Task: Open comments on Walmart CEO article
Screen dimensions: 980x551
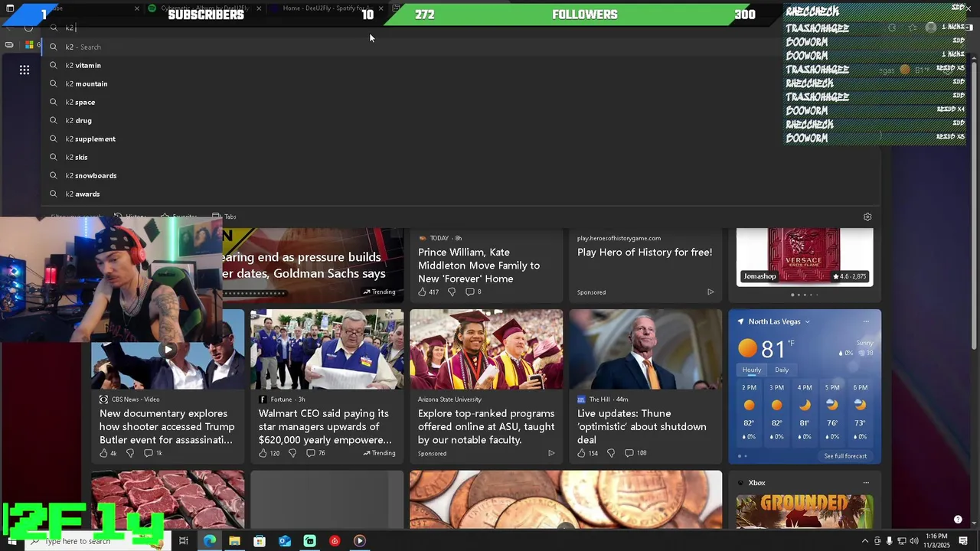Action: point(315,453)
